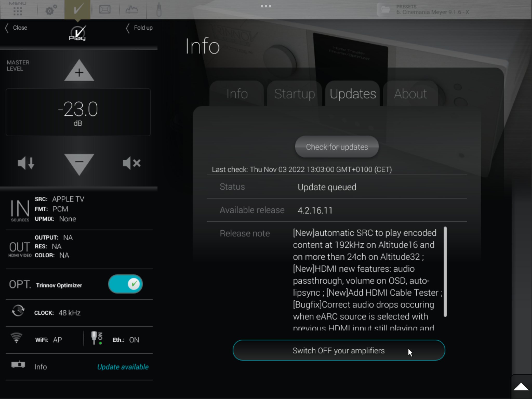Open the settings gears icon
The image size is (532, 399).
[51, 10]
